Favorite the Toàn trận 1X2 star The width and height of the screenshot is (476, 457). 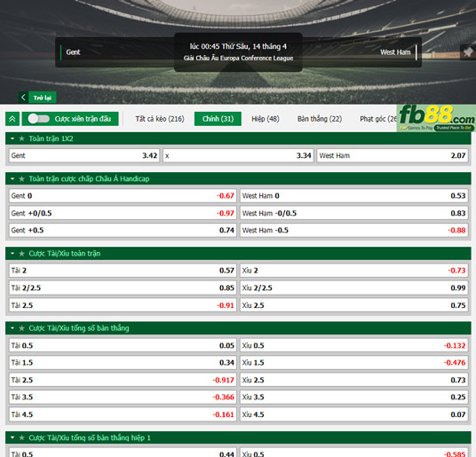click(x=21, y=138)
